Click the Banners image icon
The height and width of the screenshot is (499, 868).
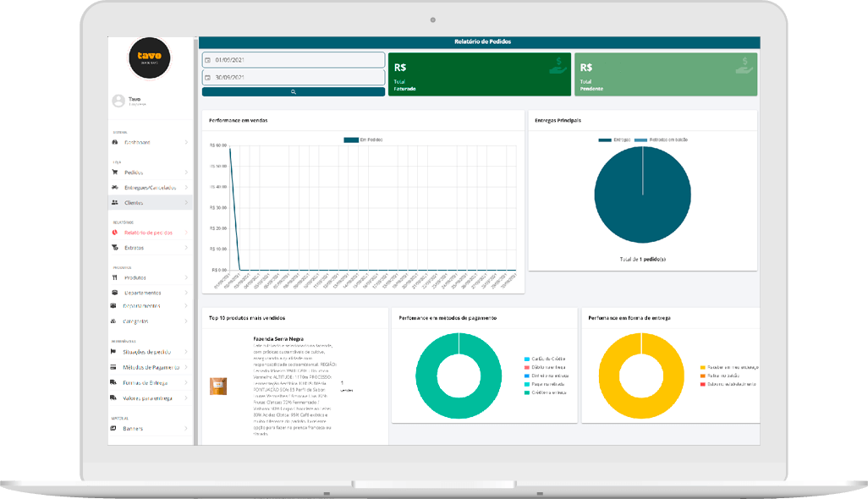[x=114, y=429]
